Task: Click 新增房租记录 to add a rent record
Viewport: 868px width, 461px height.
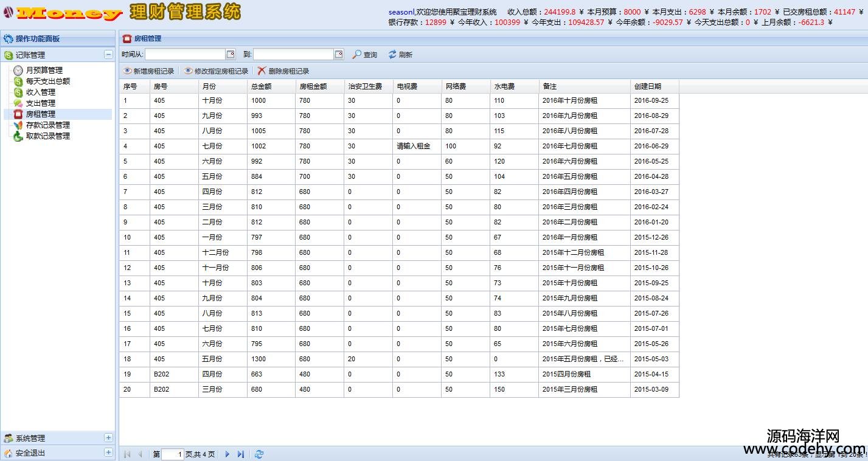Action: (x=149, y=71)
